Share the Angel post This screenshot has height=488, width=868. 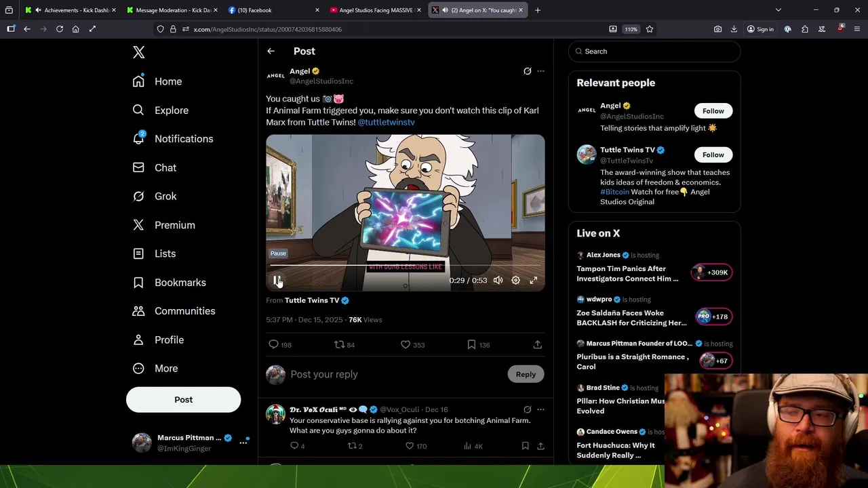(x=537, y=345)
